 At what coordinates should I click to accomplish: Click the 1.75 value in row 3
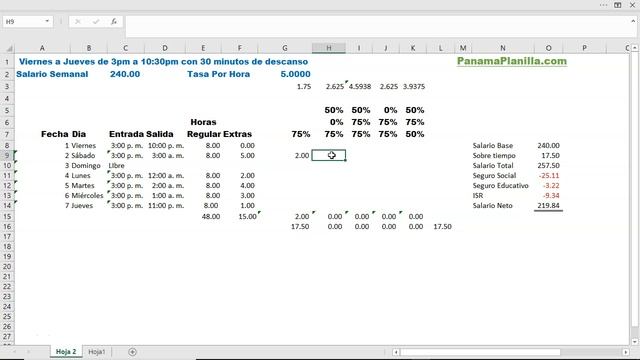click(x=304, y=87)
